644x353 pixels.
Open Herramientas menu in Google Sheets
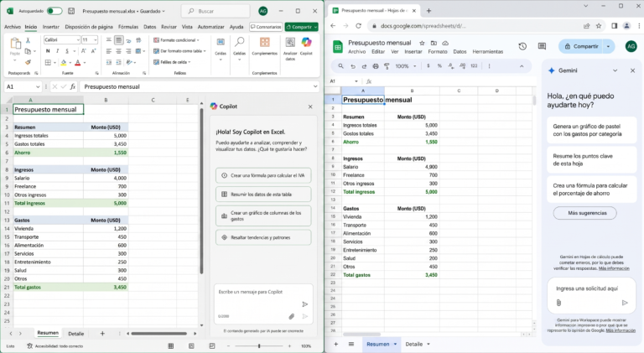pos(487,52)
